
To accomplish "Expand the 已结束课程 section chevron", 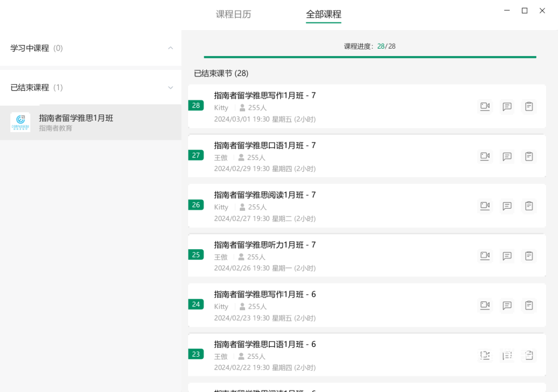I will tap(170, 88).
